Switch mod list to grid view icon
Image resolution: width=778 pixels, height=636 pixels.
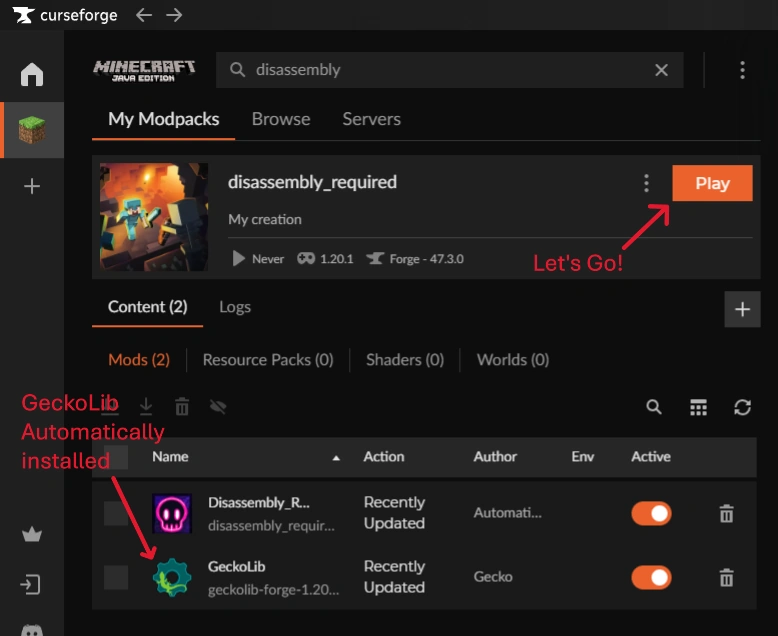698,407
